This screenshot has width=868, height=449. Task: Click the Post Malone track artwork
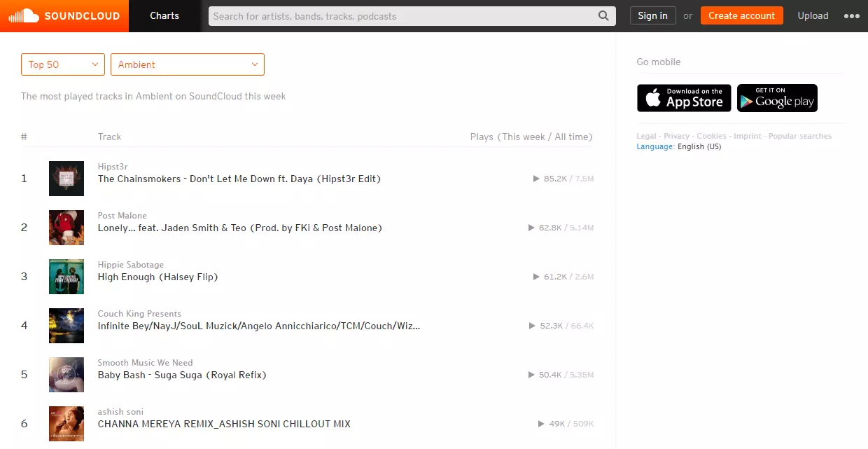click(66, 228)
